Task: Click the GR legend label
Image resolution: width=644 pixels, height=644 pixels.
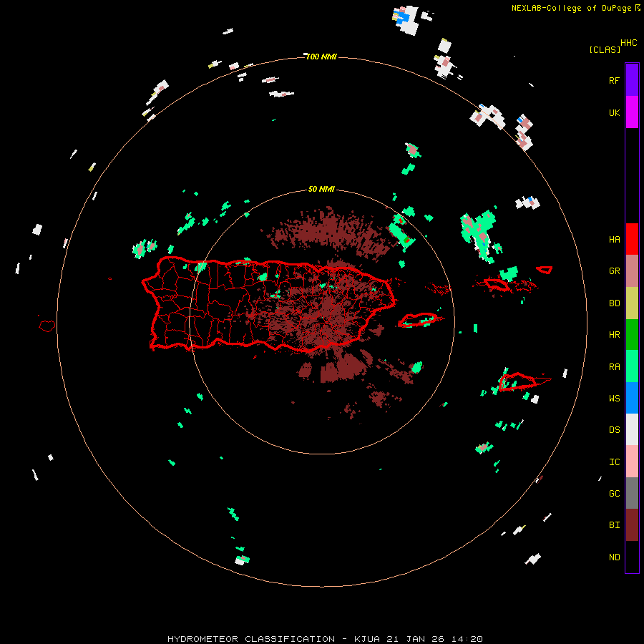Action: click(614, 271)
